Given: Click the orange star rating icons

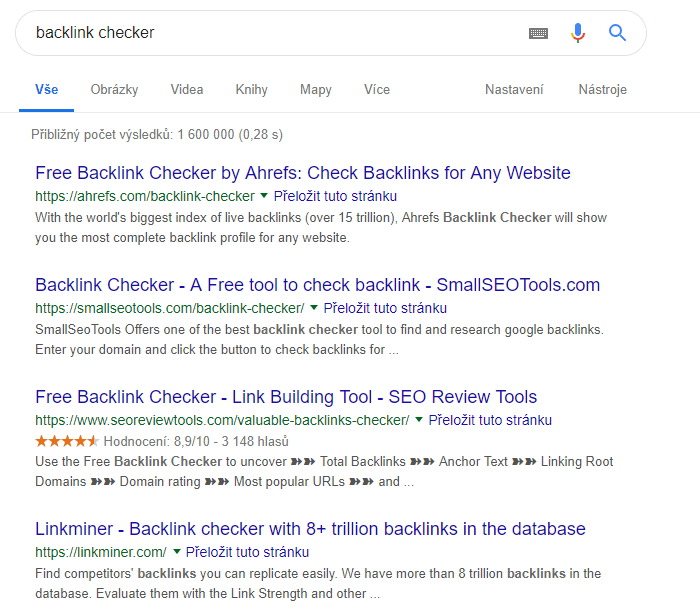Looking at the screenshot, I should click(x=67, y=441).
